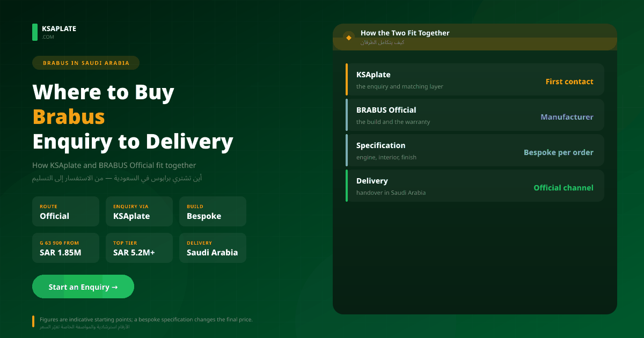Click the Top Tier SAR 5.2M+ card
Viewport: 644px width, 338px height.
coord(139,248)
